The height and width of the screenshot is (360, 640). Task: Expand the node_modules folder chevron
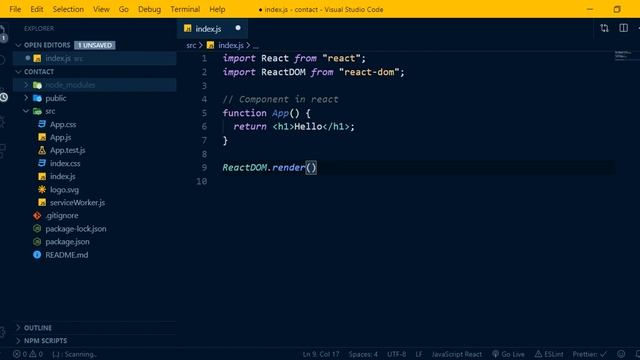click(26, 85)
